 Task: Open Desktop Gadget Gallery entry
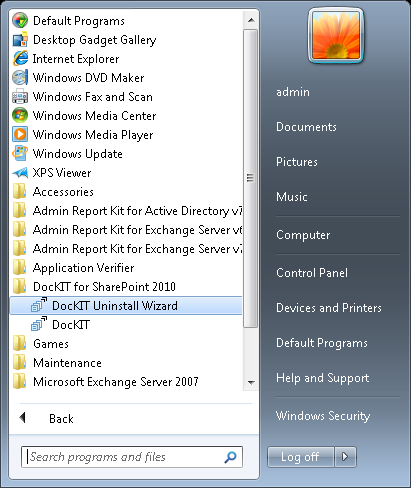pos(126,40)
